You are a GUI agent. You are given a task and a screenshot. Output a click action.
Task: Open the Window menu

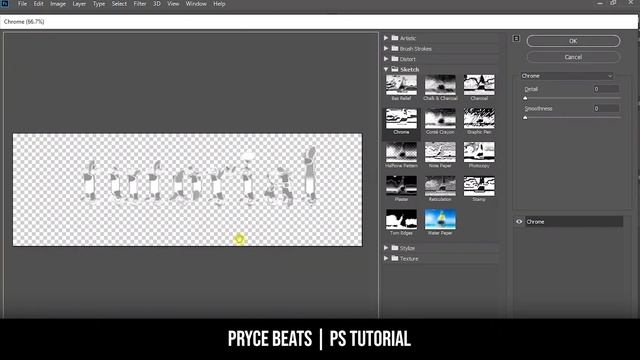tap(196, 4)
